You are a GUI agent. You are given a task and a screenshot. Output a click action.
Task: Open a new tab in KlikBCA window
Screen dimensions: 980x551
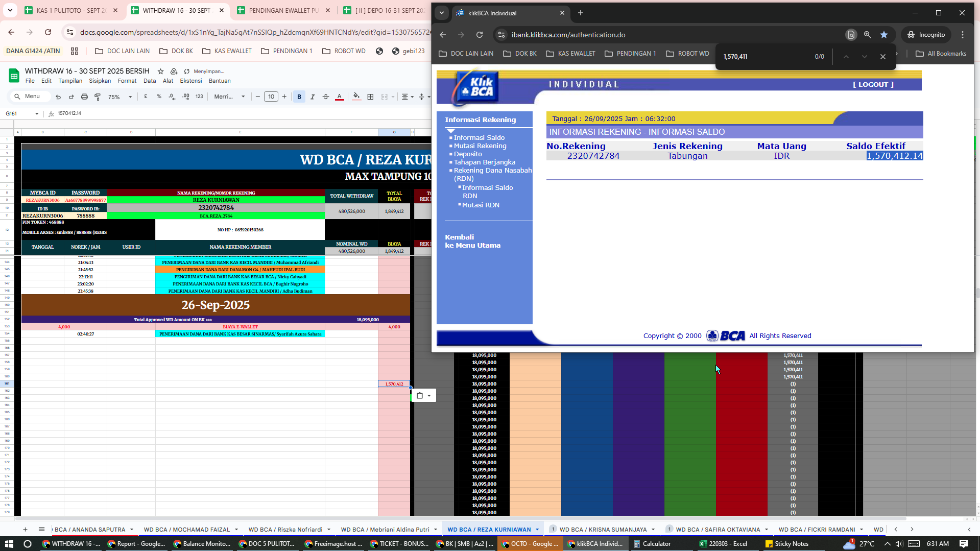pyautogui.click(x=581, y=13)
